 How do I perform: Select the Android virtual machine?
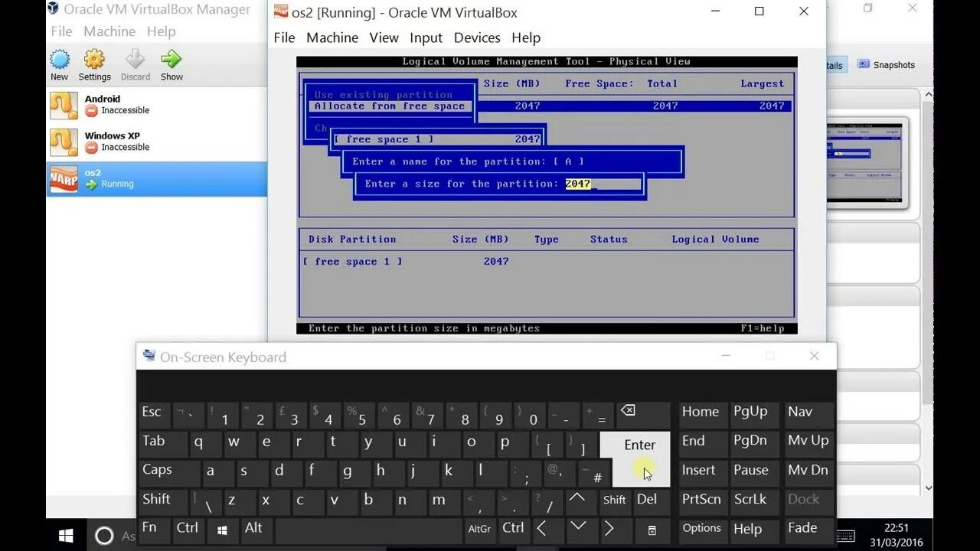pos(156,105)
